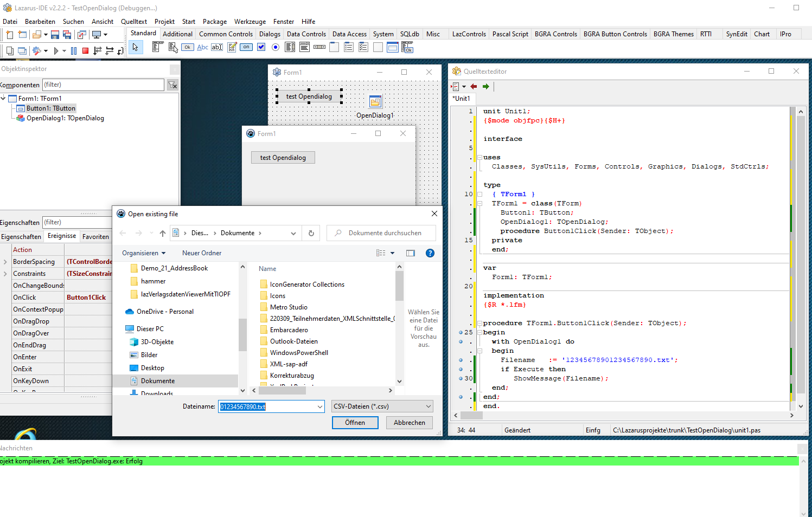Click the filter toggle icon beside Komponenten filter
The image size is (812, 517).
[172, 85]
